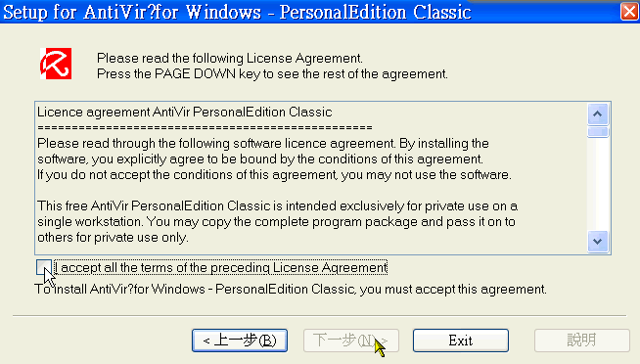
Task: Click the license scrollbar thumb
Action: [598, 132]
